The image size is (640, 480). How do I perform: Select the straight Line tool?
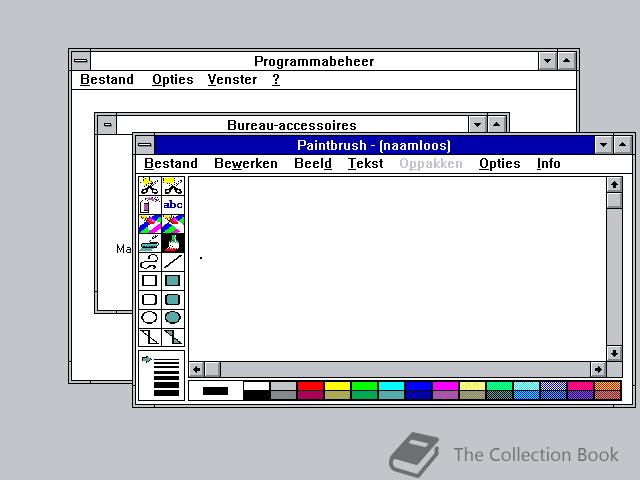coord(173,262)
